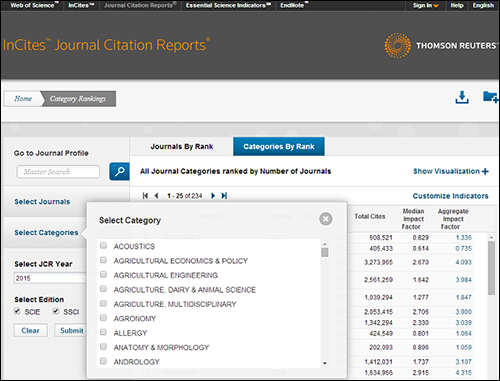This screenshot has width=500, height=381.
Task: Click the Master Search input field
Action: (58, 172)
